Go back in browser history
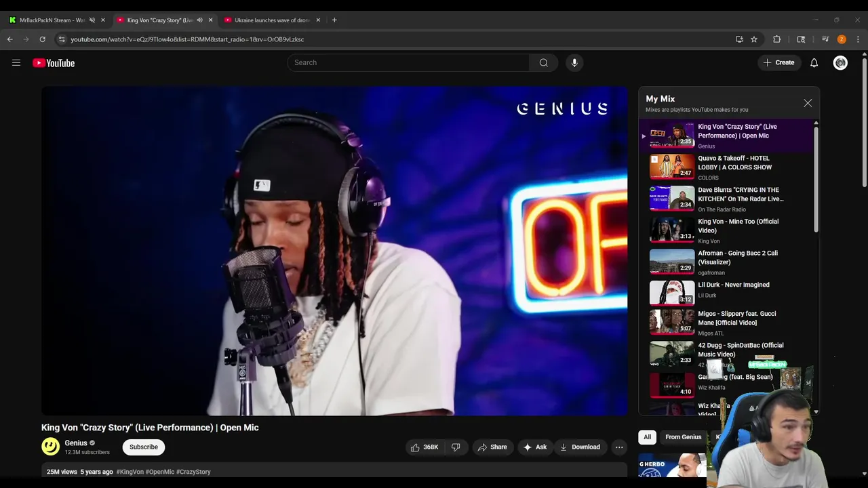The width and height of the screenshot is (868, 488). [x=10, y=39]
